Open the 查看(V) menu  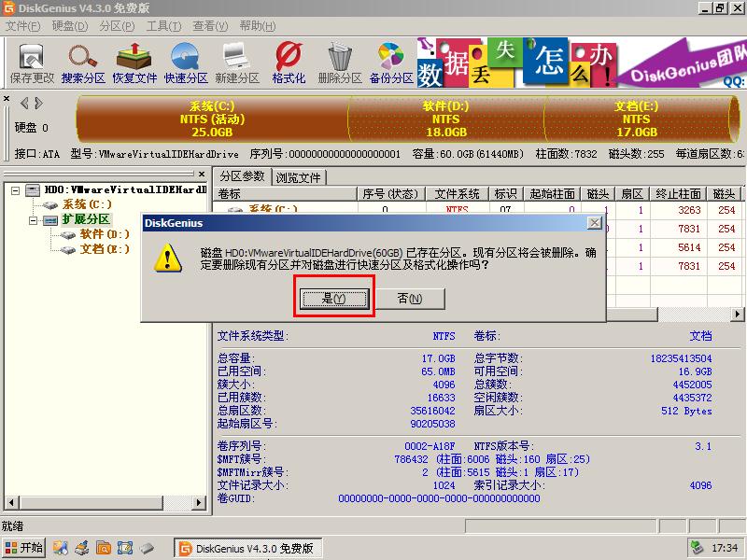[210, 26]
